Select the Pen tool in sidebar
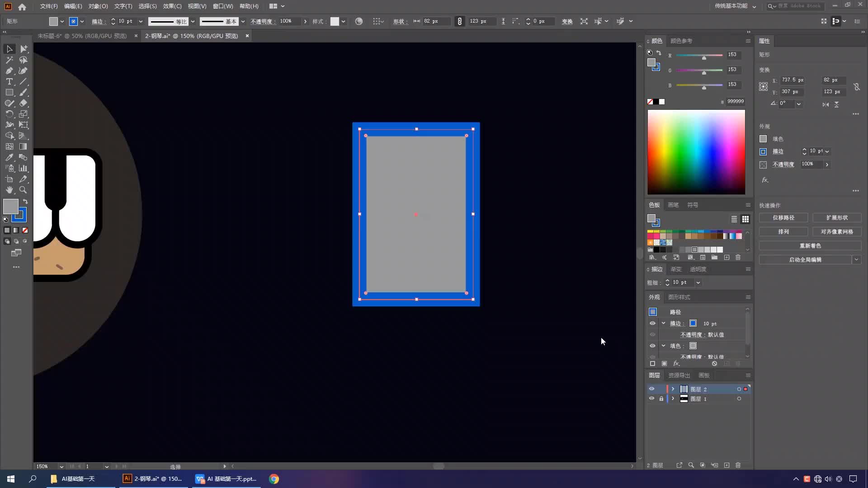 point(9,70)
